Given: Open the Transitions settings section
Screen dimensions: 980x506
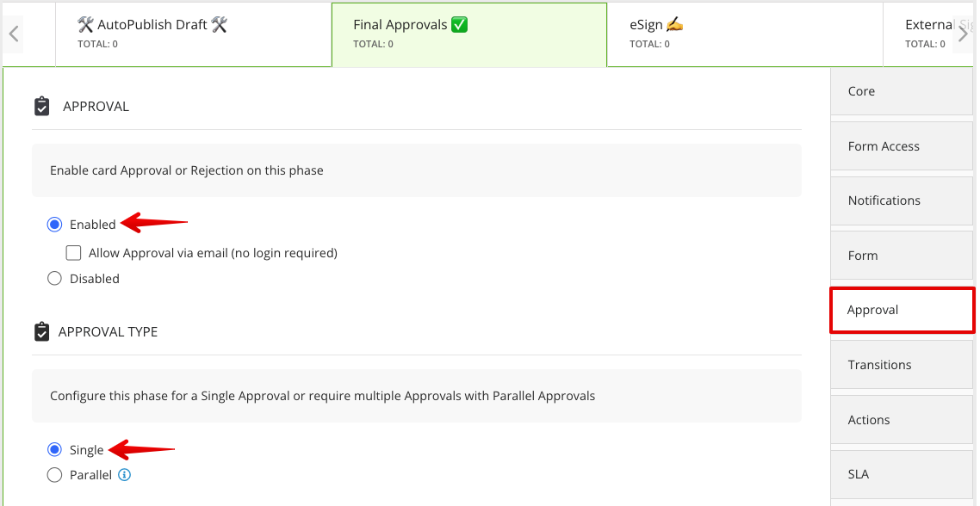Looking at the screenshot, I should [x=902, y=364].
